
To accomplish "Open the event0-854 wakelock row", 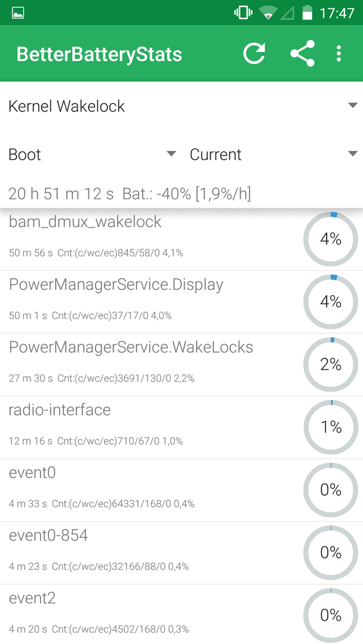I will click(181, 553).
